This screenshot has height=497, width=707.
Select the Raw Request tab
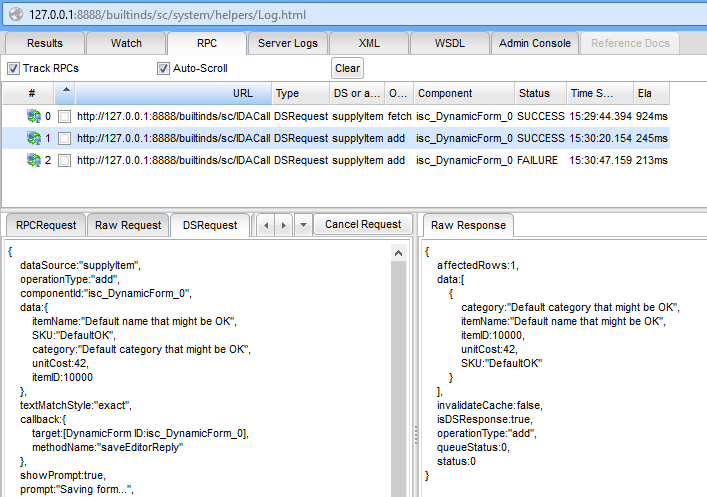(x=128, y=226)
